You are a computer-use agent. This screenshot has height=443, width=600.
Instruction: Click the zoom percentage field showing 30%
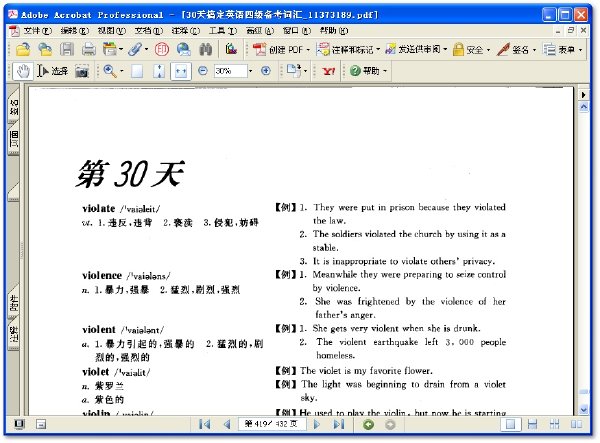pyautogui.click(x=230, y=71)
